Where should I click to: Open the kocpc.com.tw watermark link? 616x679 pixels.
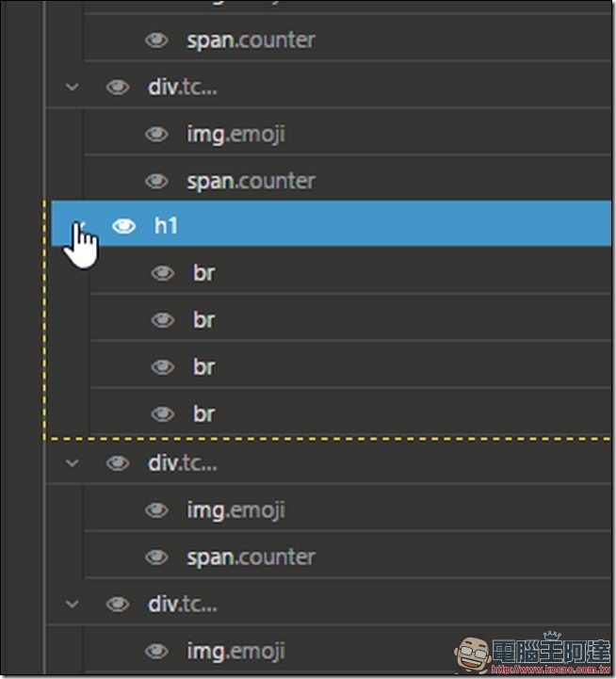pos(551,670)
